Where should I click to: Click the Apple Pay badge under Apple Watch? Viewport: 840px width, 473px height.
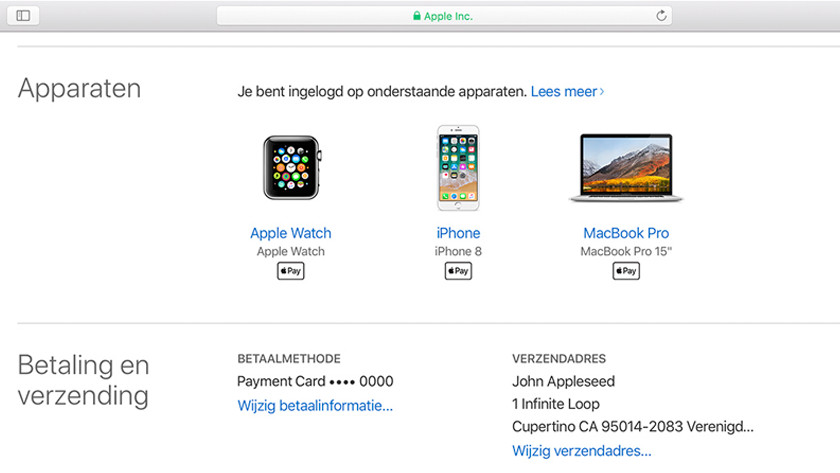[x=290, y=271]
